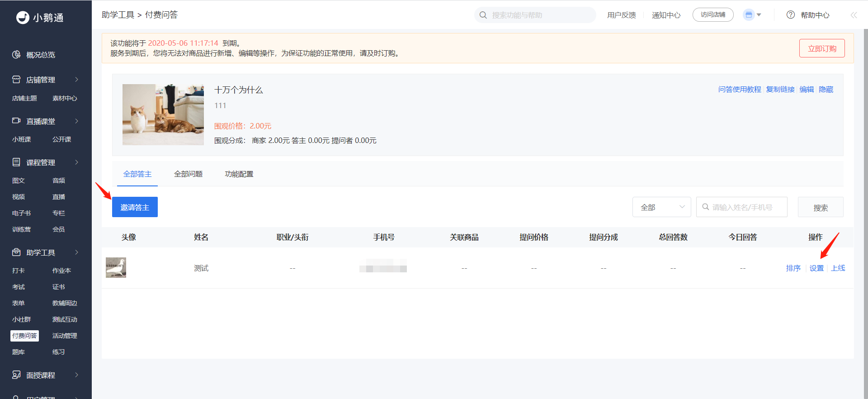Click 上线 for 测试 row
This screenshot has height=399, width=868.
pyautogui.click(x=838, y=268)
